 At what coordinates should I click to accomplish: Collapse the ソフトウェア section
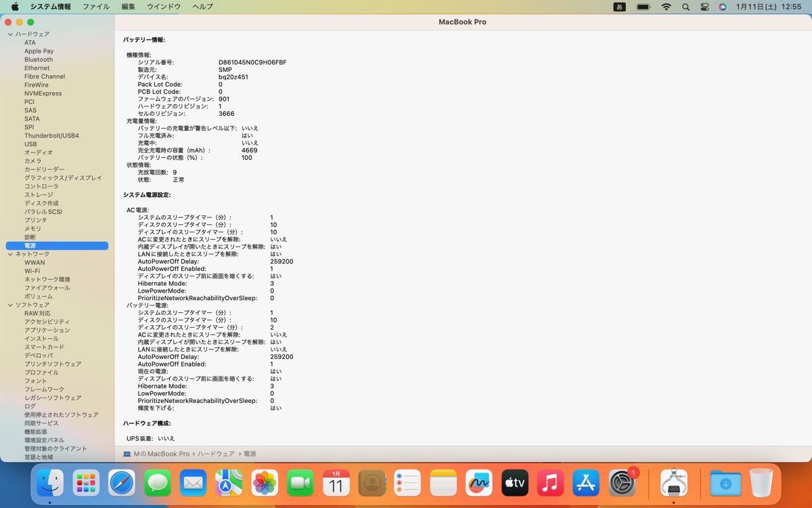[10, 305]
